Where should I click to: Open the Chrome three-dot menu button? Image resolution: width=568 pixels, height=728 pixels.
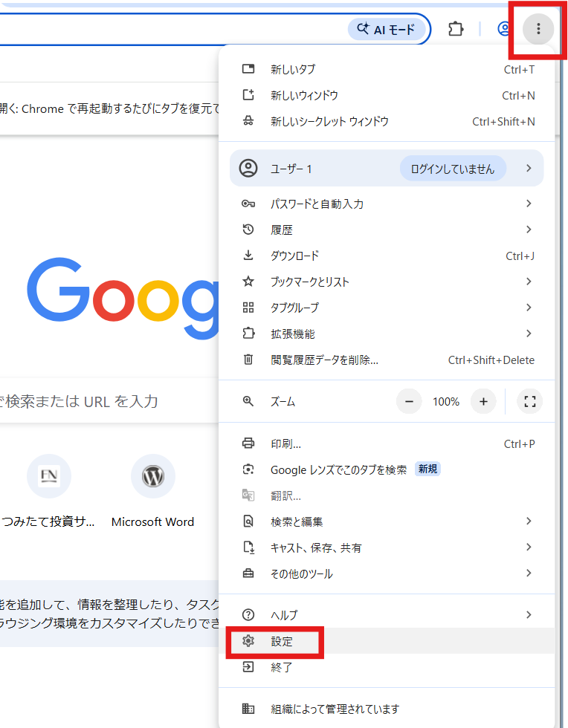[x=538, y=29]
